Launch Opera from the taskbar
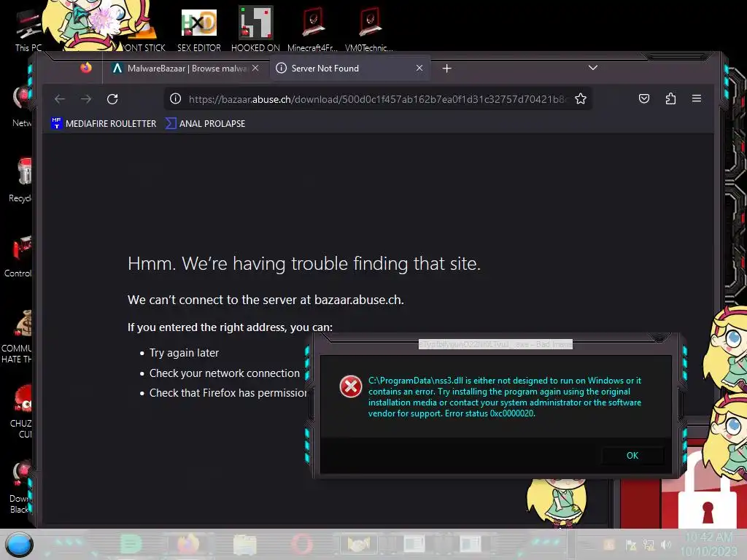Screen dimensions: 747x560 point(302,544)
